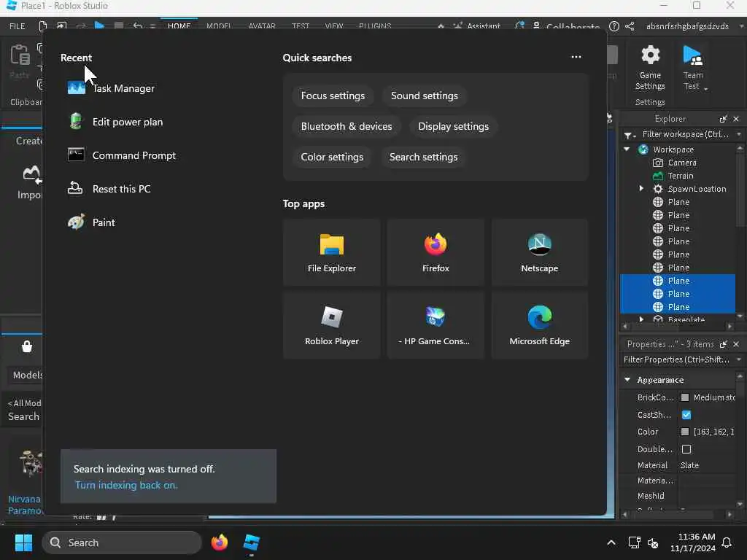Open Filter Properties dropdown arrow

point(739,359)
